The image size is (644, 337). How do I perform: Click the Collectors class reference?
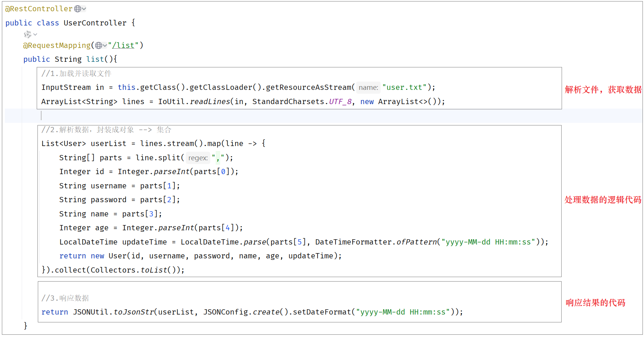(113, 270)
